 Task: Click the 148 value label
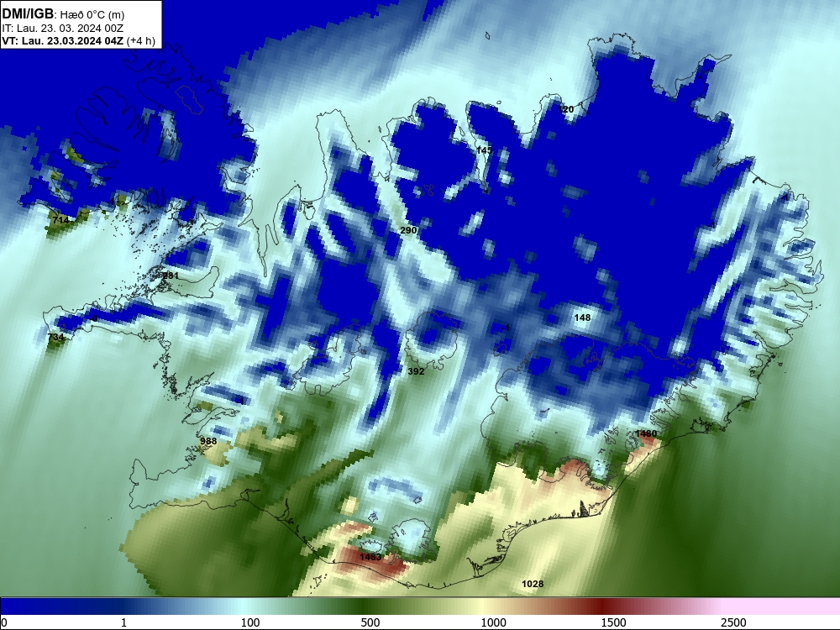coord(582,318)
